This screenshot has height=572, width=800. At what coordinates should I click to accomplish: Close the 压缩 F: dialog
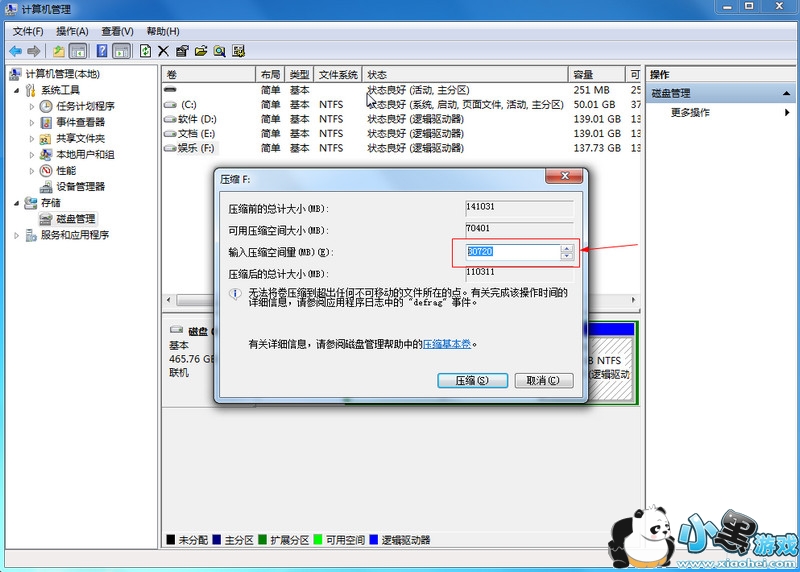tap(564, 176)
